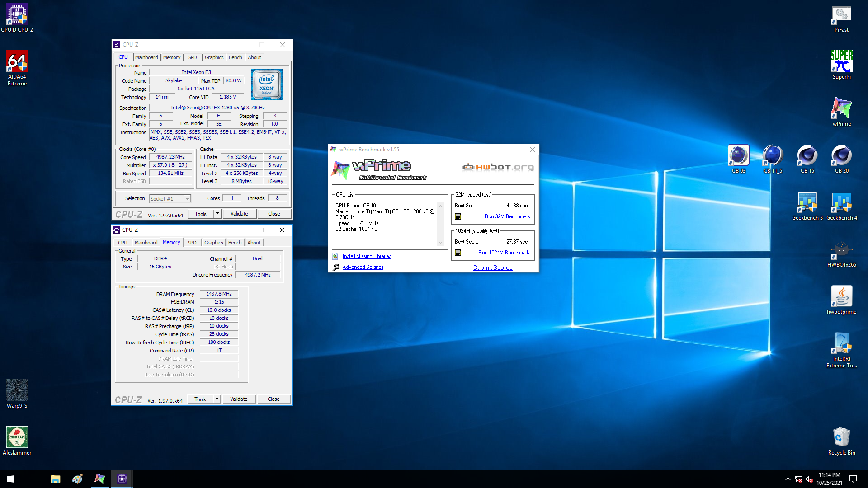Open Geekbench 4 desktop icon
The height and width of the screenshot is (488, 868).
841,206
